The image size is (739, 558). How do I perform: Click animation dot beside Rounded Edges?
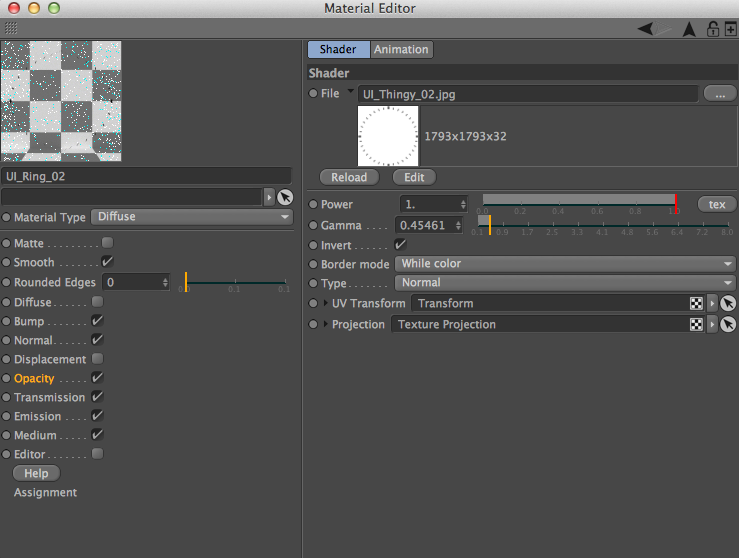point(6,282)
